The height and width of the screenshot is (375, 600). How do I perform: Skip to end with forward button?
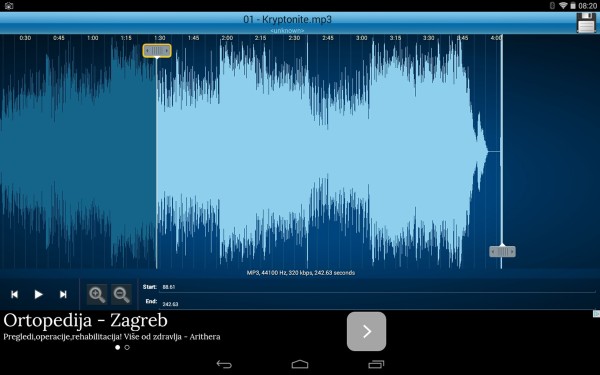tap(63, 294)
